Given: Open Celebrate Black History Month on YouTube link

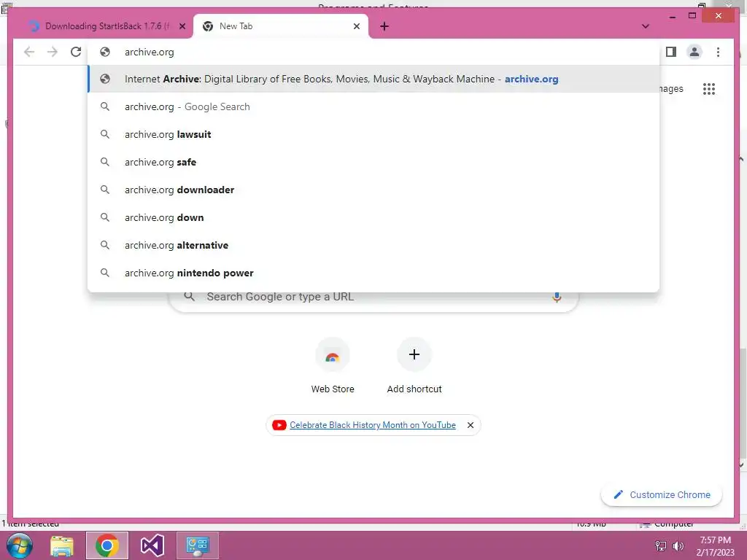Looking at the screenshot, I should pos(373,425).
